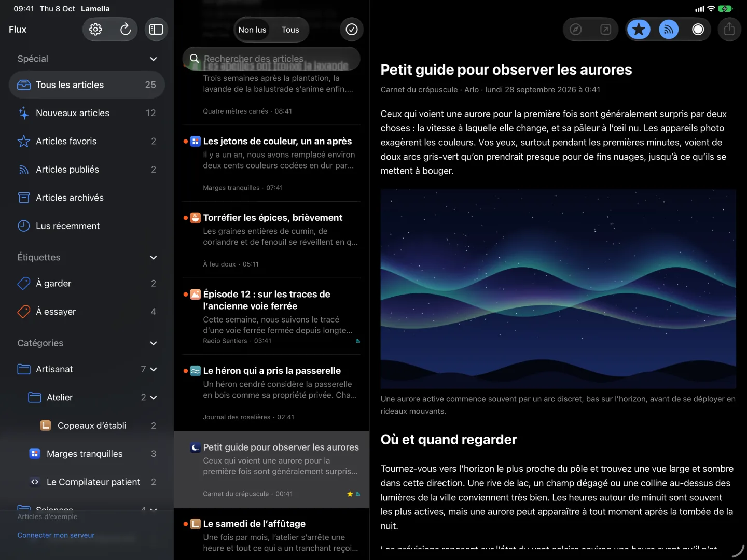Select the blue À garder tag icon

tap(24, 283)
